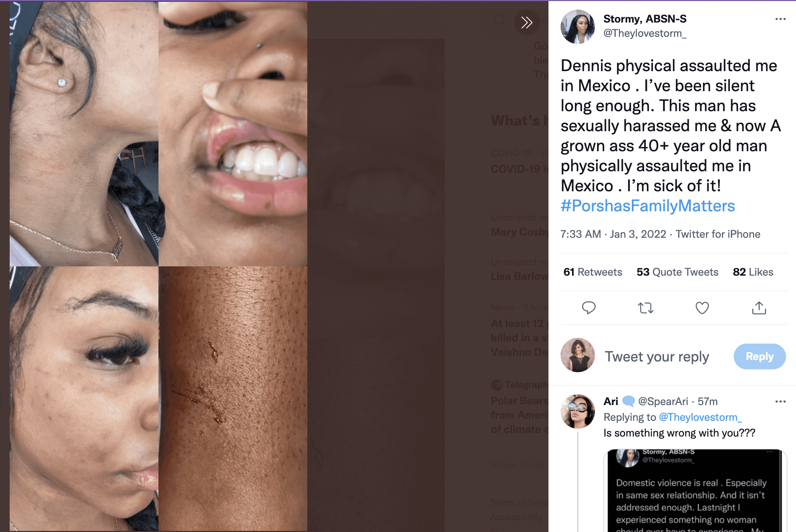Click Stormy's profile avatar
796x532 pixels.
click(x=578, y=27)
